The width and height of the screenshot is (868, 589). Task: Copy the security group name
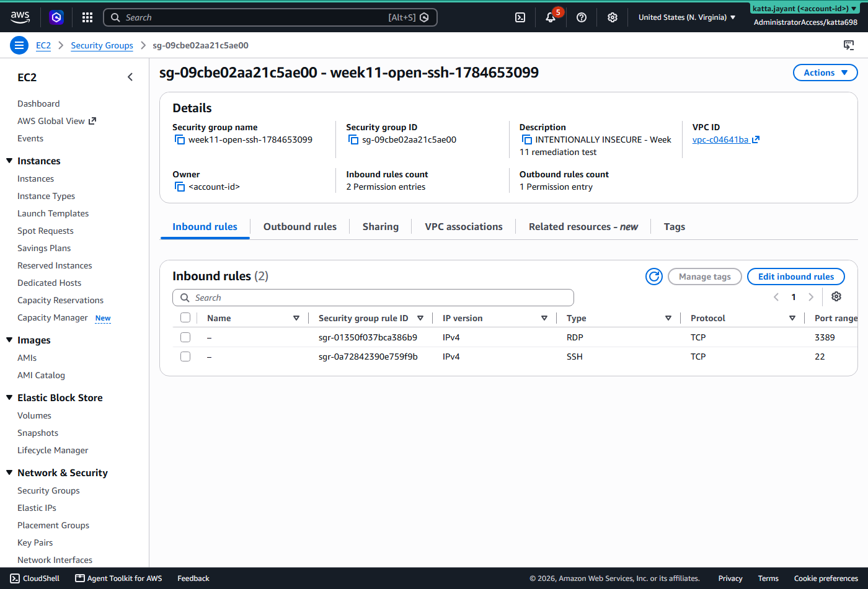tap(180, 139)
